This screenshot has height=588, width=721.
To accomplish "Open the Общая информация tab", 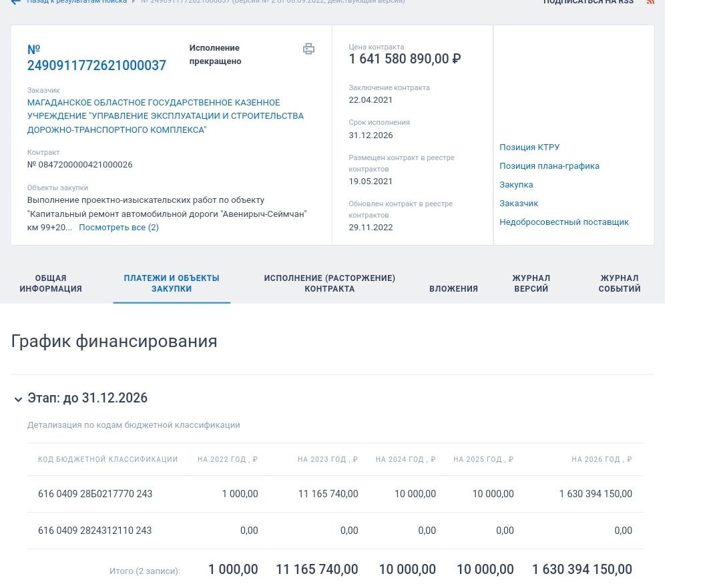I will [51, 283].
